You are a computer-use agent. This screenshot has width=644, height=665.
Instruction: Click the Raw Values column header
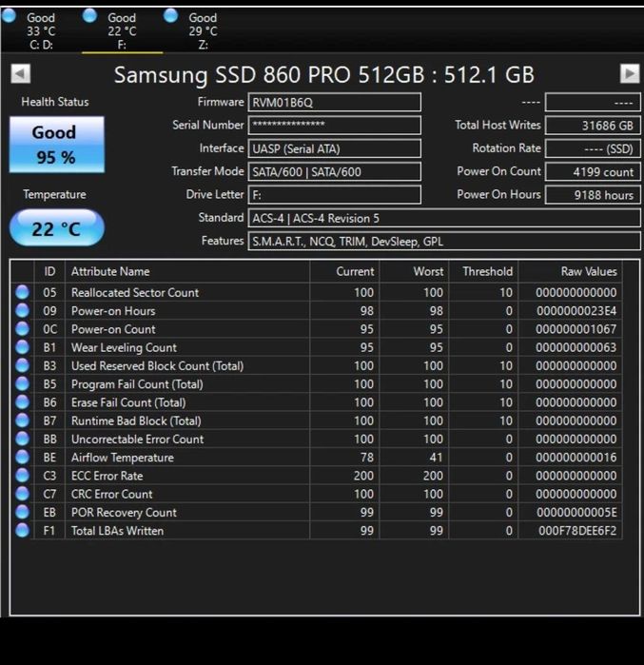click(x=570, y=271)
